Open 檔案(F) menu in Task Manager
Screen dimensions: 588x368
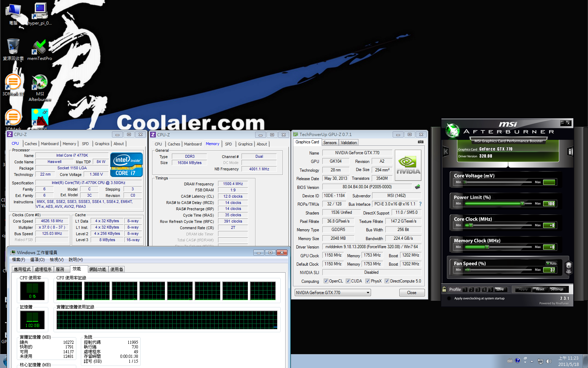click(x=19, y=260)
